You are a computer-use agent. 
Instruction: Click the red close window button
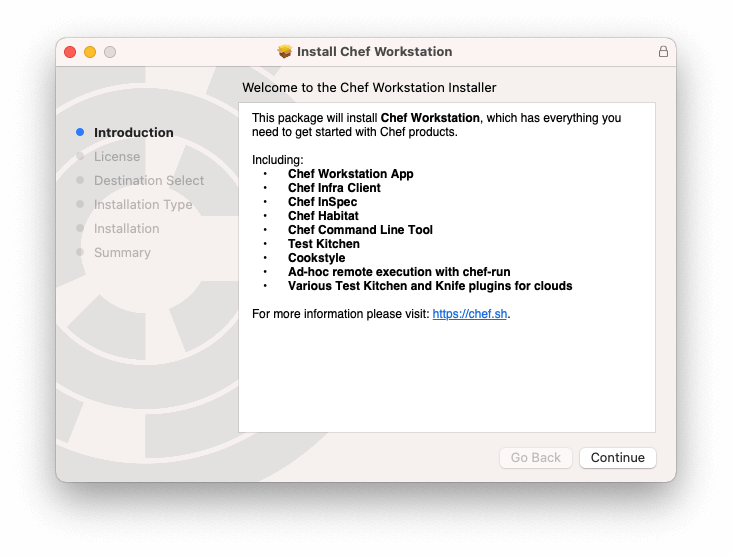point(70,51)
